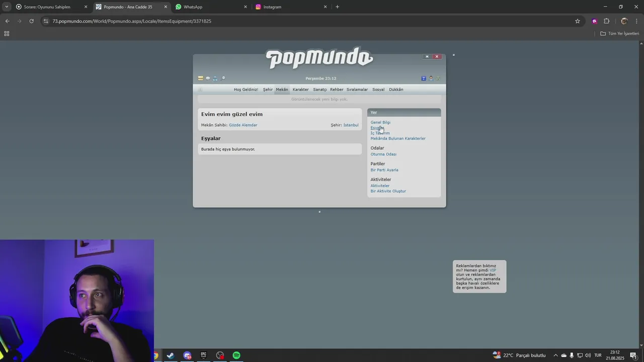Image resolution: width=644 pixels, height=362 pixels.
Task: Click the Perşembe 23:12 game clock
Action: pos(321,78)
